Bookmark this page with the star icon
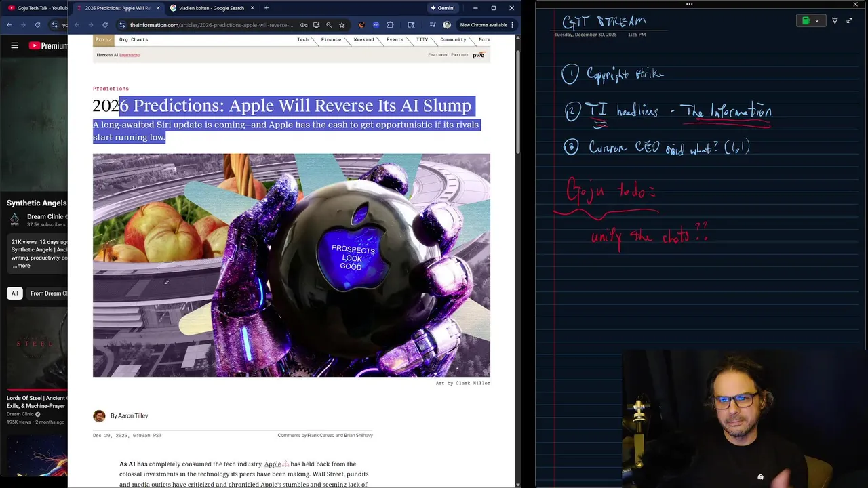 coord(342,25)
